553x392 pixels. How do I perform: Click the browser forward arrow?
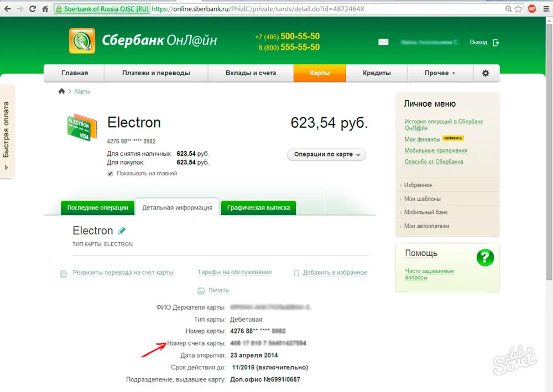[x=20, y=9]
